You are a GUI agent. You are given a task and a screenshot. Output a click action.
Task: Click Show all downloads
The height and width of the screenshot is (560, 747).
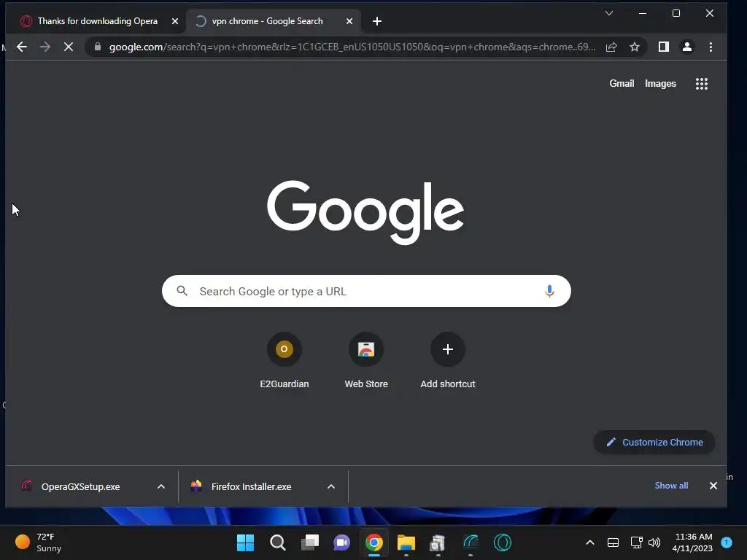point(671,486)
